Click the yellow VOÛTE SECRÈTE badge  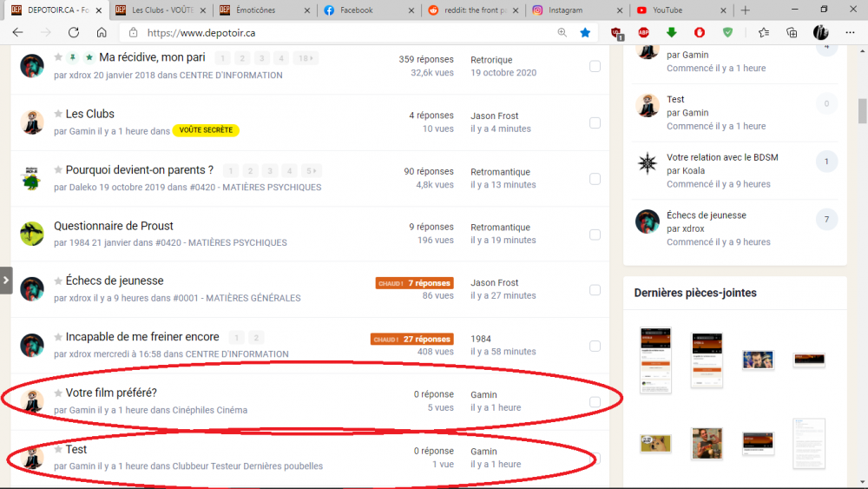[206, 130]
